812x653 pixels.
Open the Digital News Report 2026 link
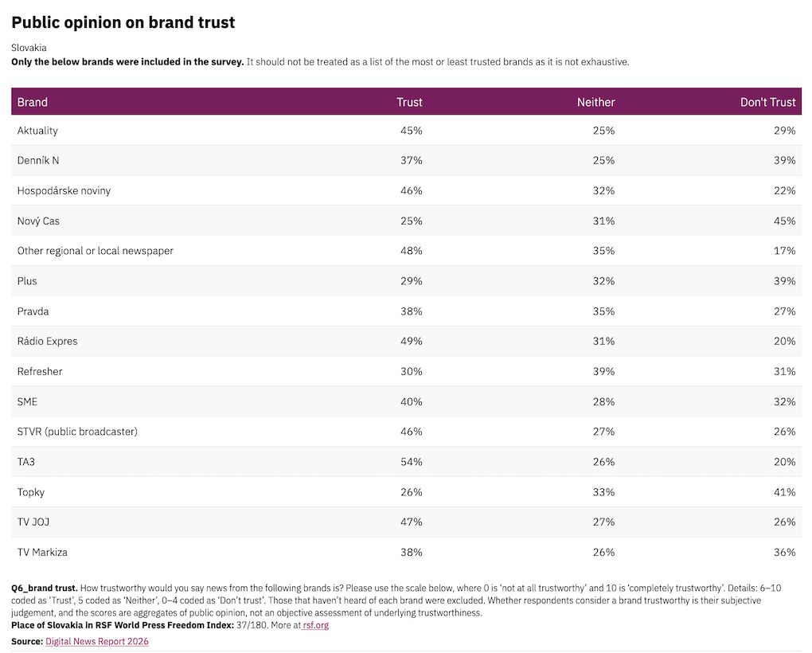click(x=97, y=641)
